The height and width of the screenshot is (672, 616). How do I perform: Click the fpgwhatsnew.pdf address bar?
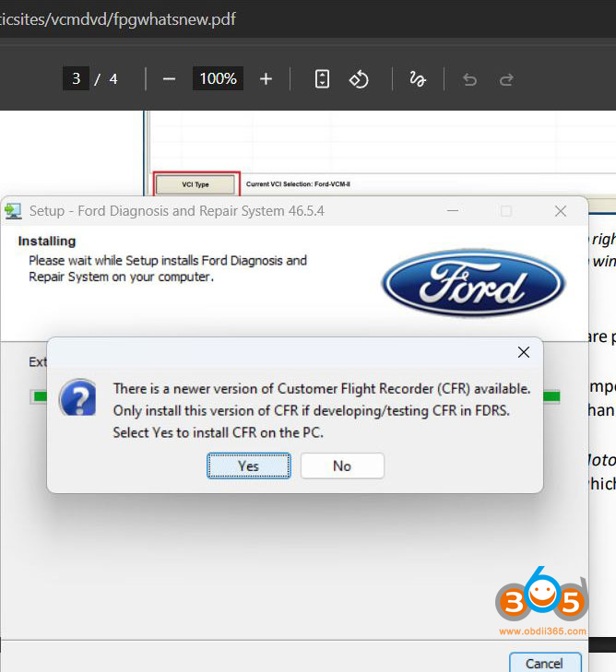[120, 18]
